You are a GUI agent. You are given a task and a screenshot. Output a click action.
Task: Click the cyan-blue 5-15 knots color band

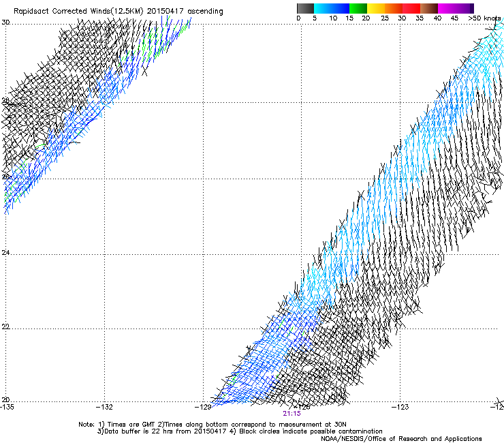click(332, 8)
